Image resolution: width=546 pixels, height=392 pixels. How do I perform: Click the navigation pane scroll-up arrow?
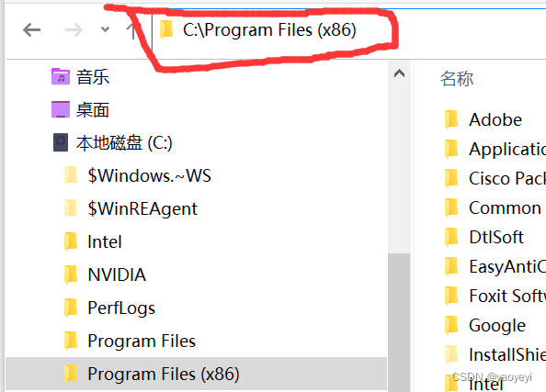tap(399, 73)
